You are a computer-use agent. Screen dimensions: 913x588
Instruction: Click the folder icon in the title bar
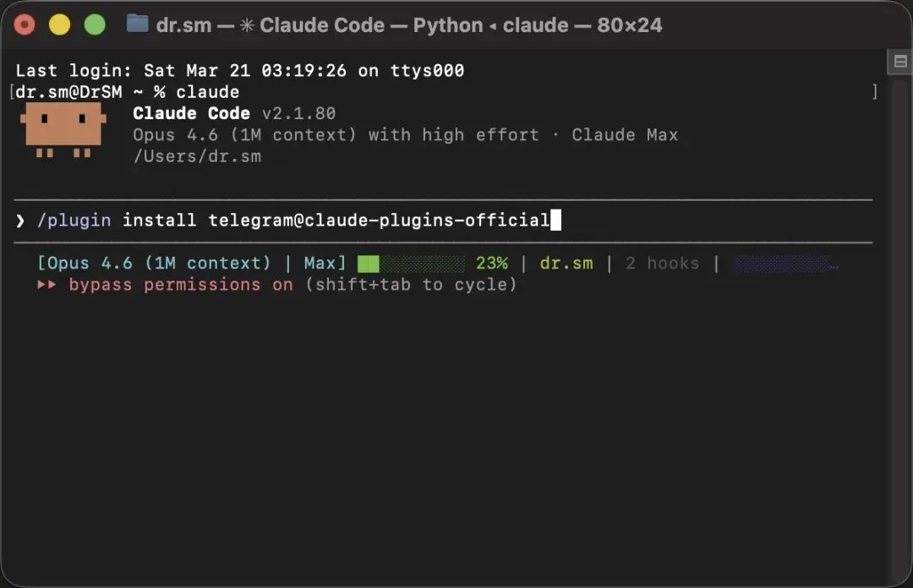coord(138,24)
